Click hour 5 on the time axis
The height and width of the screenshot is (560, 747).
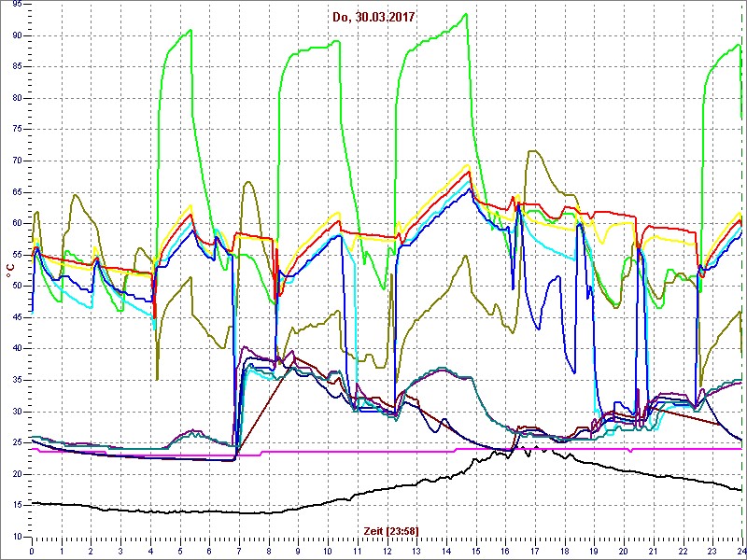180,551
